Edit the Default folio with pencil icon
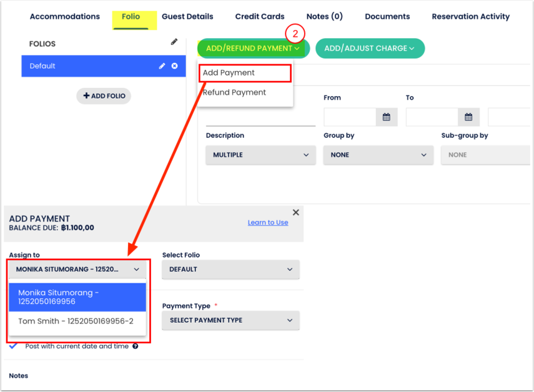The image size is (534, 392). pyautogui.click(x=162, y=66)
